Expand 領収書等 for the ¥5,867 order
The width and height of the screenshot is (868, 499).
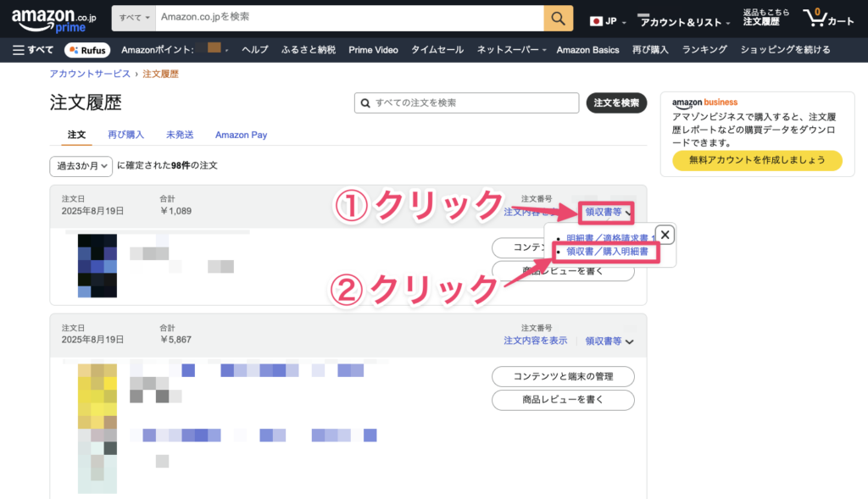609,341
